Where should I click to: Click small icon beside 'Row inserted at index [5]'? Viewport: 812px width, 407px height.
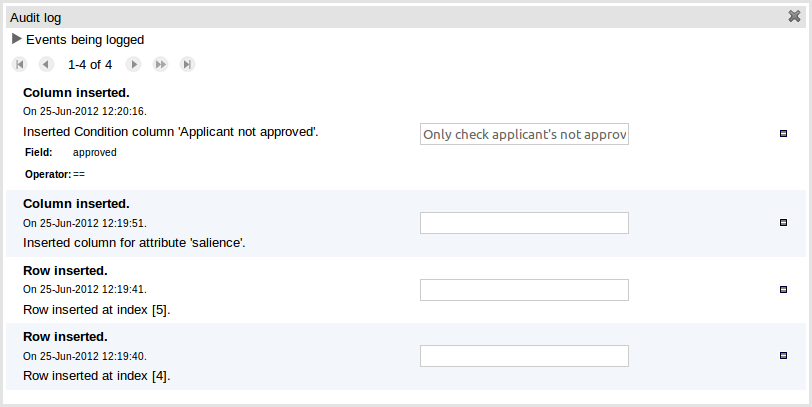[x=783, y=289]
